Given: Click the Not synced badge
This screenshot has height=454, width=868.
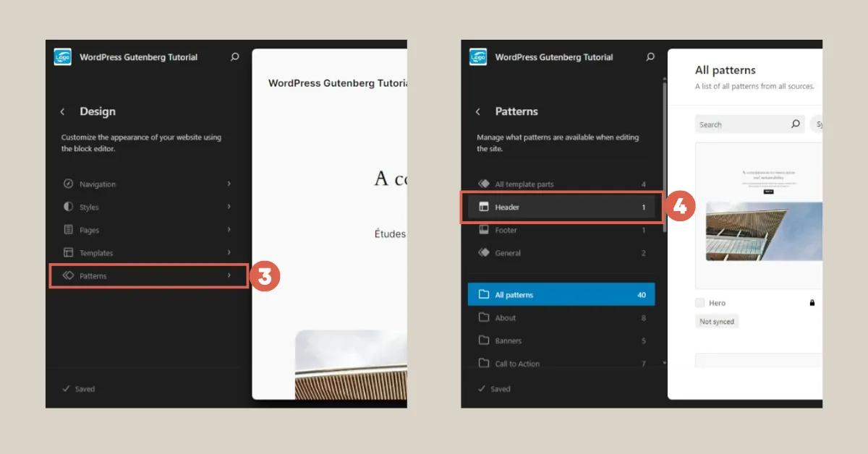Looking at the screenshot, I should click(717, 321).
